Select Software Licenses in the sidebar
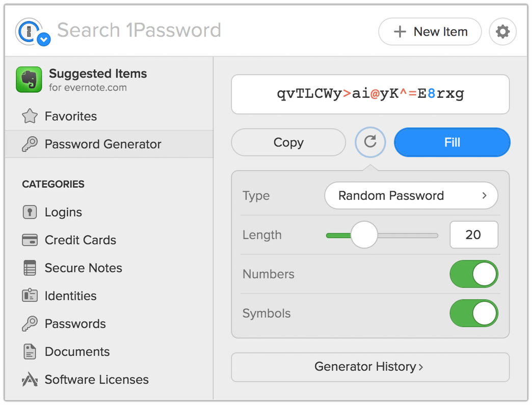The height and width of the screenshot is (405, 532). pos(29,379)
